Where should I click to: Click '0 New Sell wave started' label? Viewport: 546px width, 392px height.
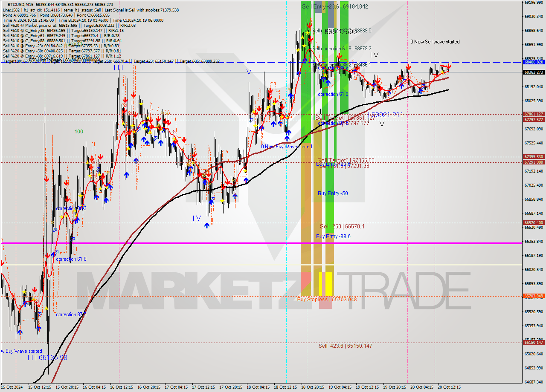pos(435,42)
